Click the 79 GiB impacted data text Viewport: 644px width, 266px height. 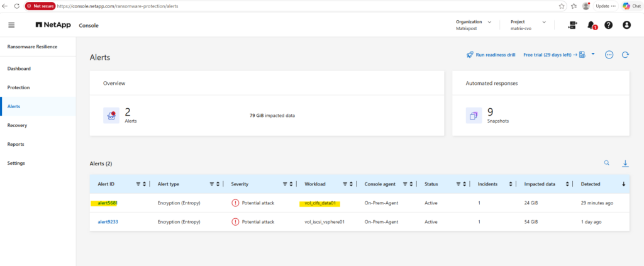pyautogui.click(x=272, y=115)
